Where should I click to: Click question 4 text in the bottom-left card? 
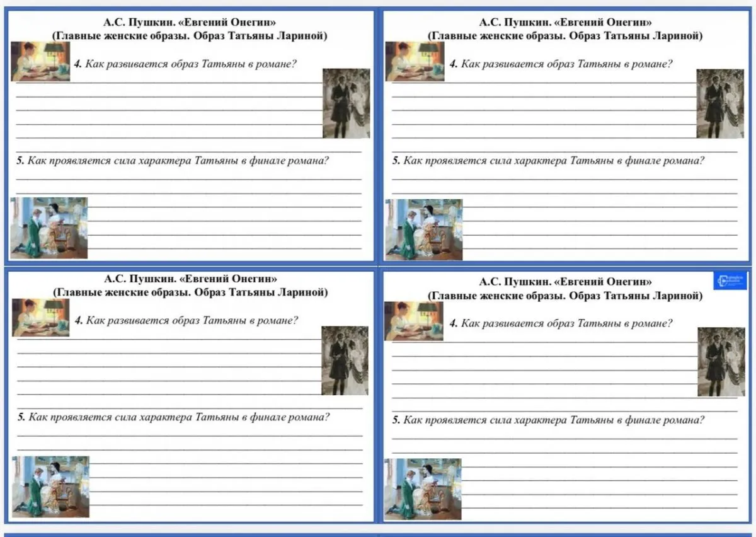pos(186,320)
